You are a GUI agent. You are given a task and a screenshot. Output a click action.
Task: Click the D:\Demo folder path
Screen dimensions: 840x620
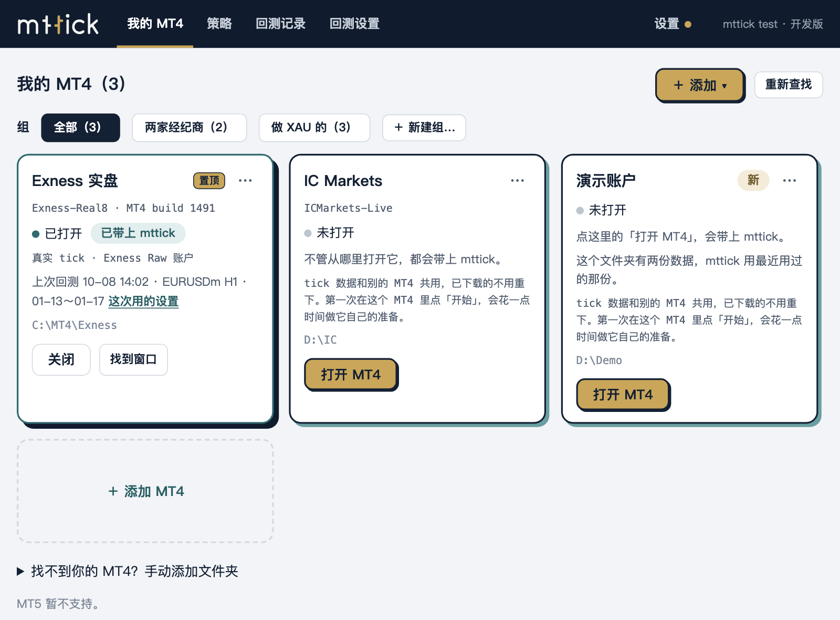(599, 360)
